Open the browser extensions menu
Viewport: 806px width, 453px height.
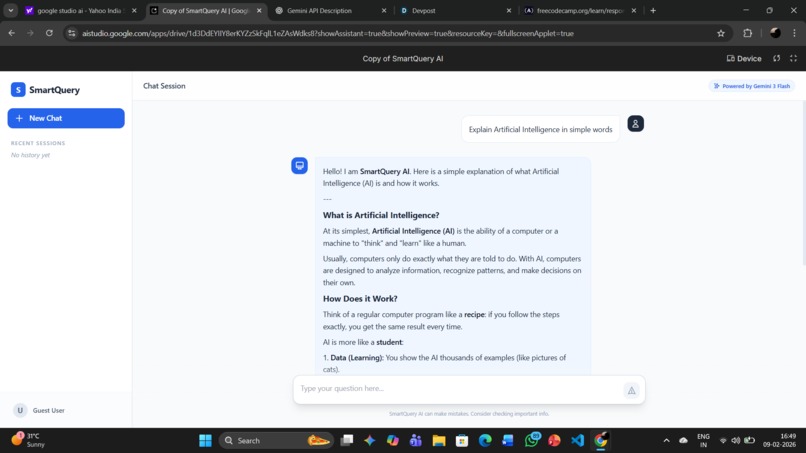tap(747, 33)
